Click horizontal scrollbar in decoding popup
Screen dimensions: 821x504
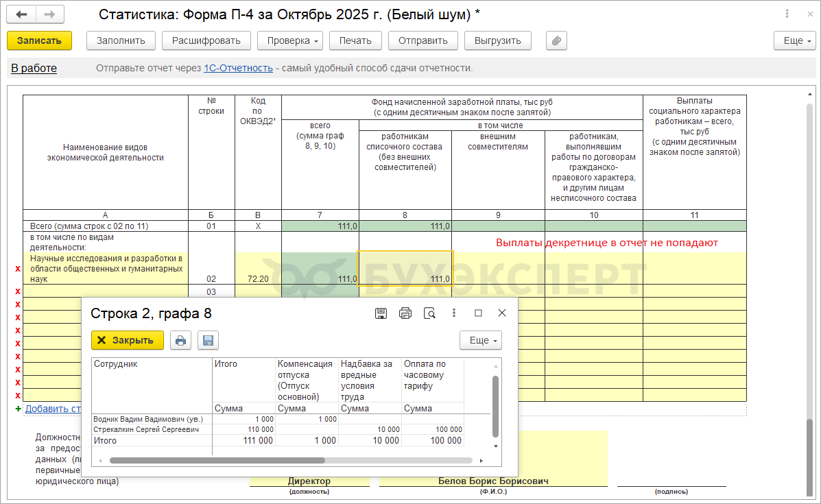coord(217,461)
